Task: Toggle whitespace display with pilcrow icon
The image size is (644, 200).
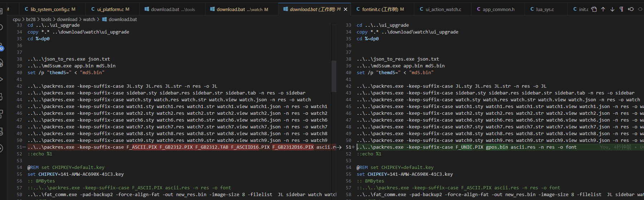Action: click(x=621, y=9)
